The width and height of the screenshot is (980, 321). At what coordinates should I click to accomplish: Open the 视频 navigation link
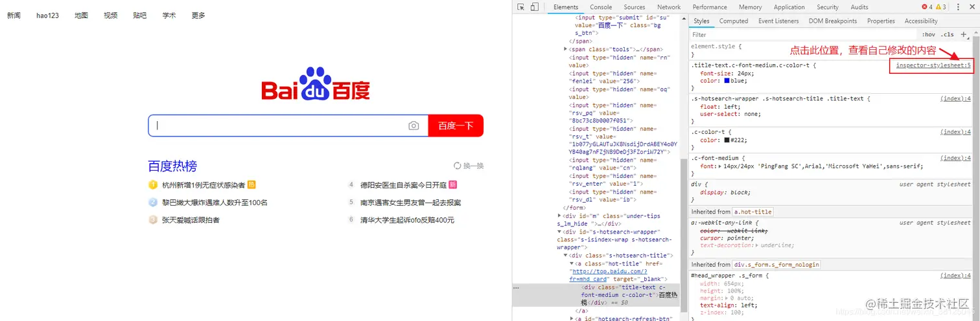(110, 15)
